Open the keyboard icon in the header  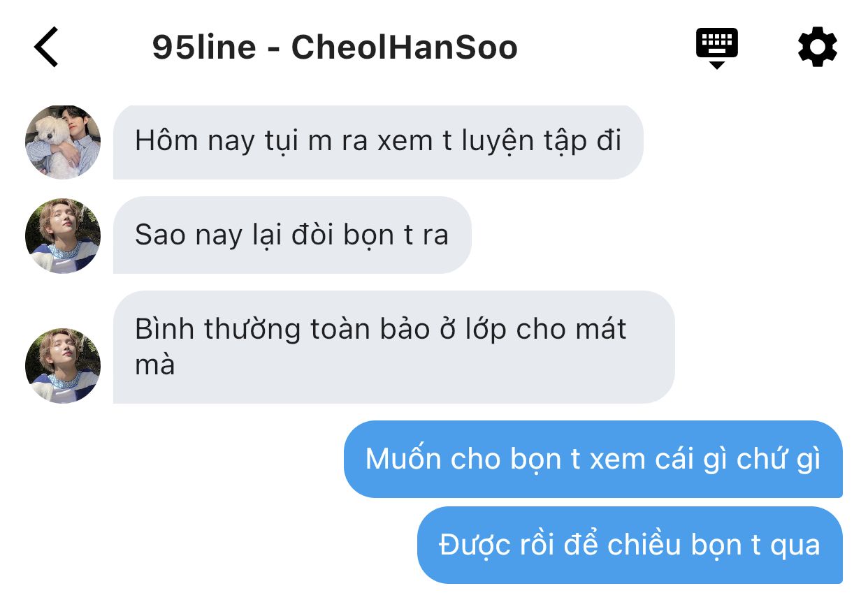(716, 47)
